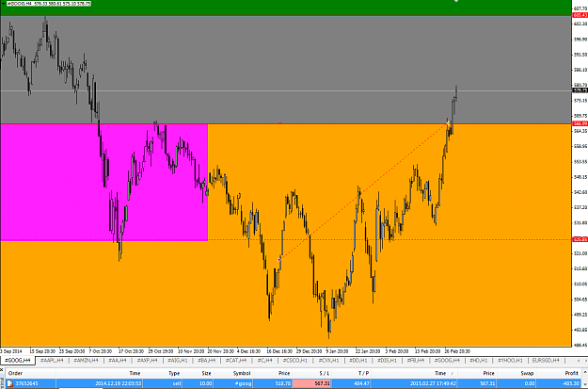This screenshot has height=389, width=588.
Task: Open the #BA,H4 chart tab
Action: (207, 361)
